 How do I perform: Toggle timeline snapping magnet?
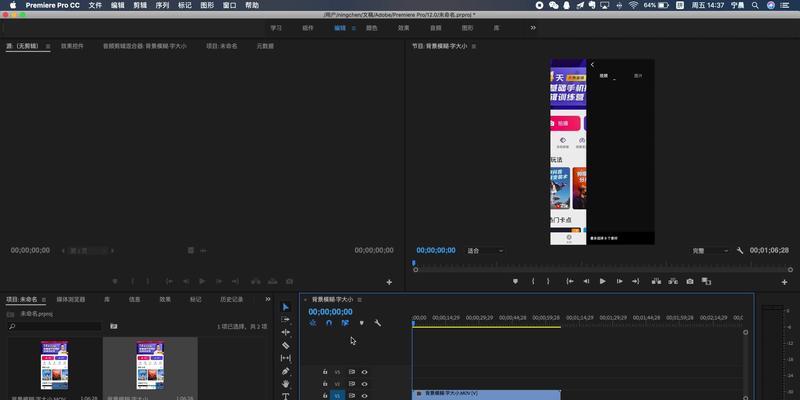[329, 323]
